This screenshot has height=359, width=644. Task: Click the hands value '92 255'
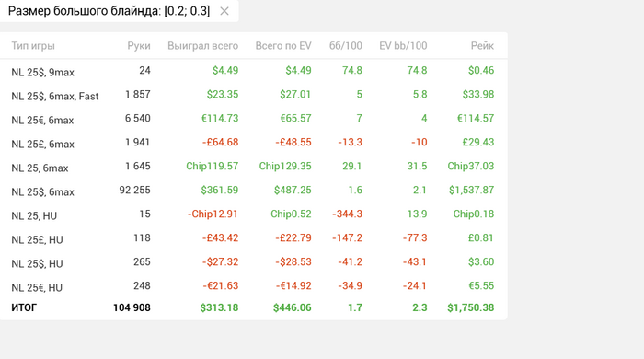[134, 191]
